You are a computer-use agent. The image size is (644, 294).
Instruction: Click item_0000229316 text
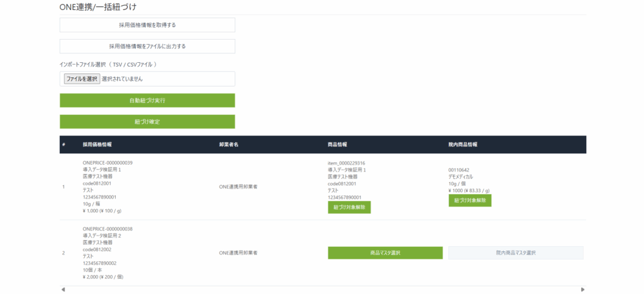pos(347,163)
